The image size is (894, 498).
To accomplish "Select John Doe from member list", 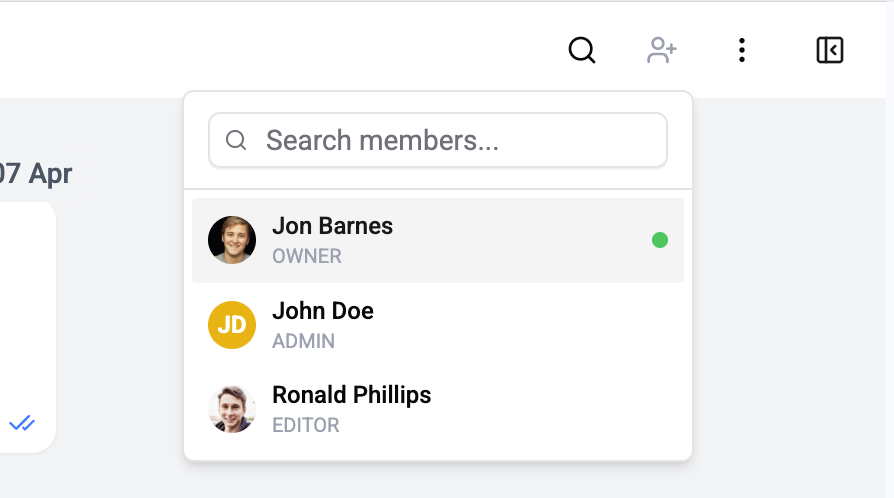I will coord(438,325).
